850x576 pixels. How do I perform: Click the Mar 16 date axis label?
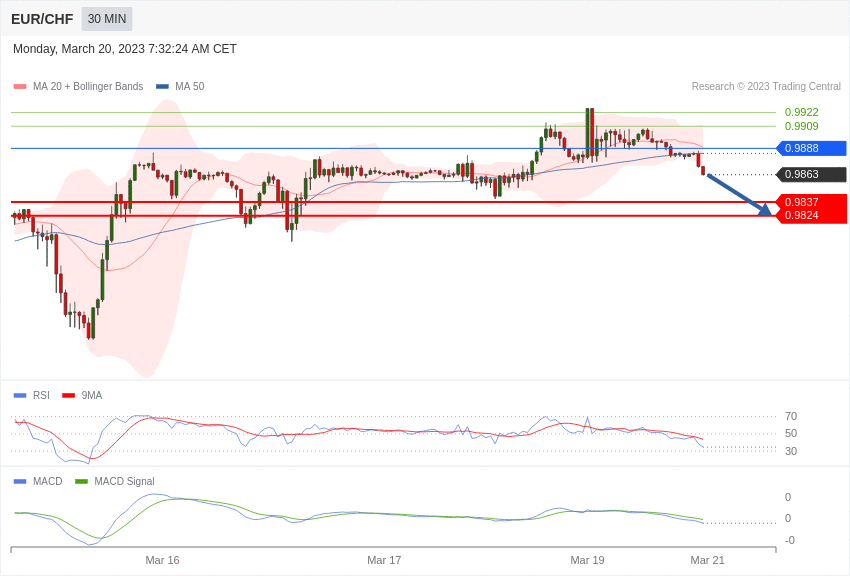[162, 560]
